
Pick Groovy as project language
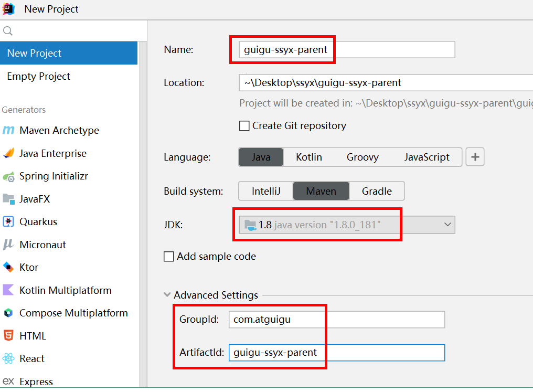tap(363, 157)
